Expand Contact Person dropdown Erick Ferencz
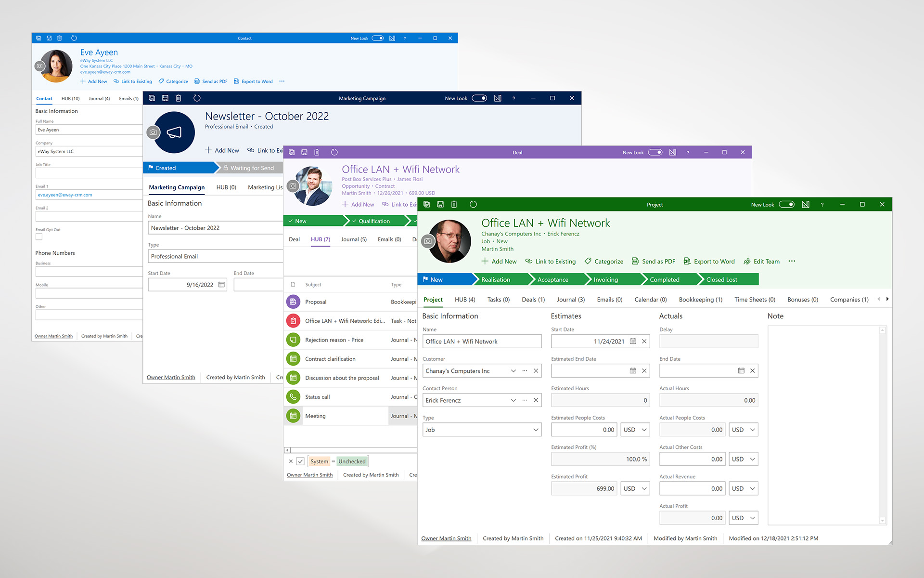 (513, 400)
